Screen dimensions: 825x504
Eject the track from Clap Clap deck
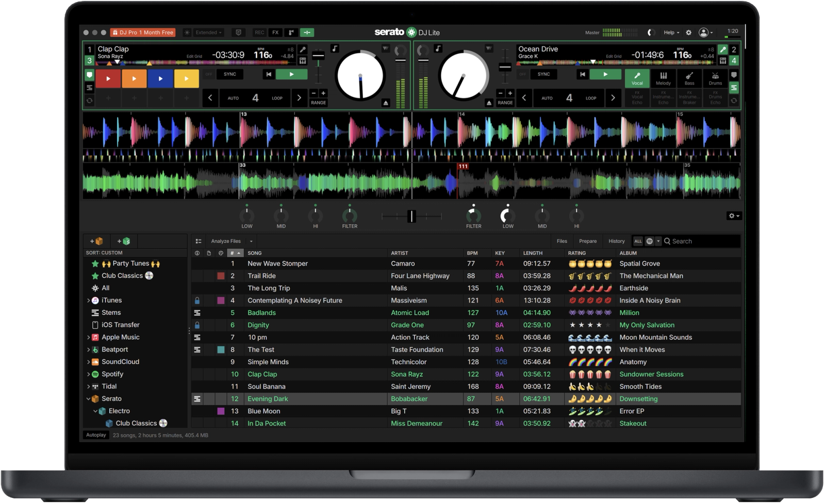point(386,103)
